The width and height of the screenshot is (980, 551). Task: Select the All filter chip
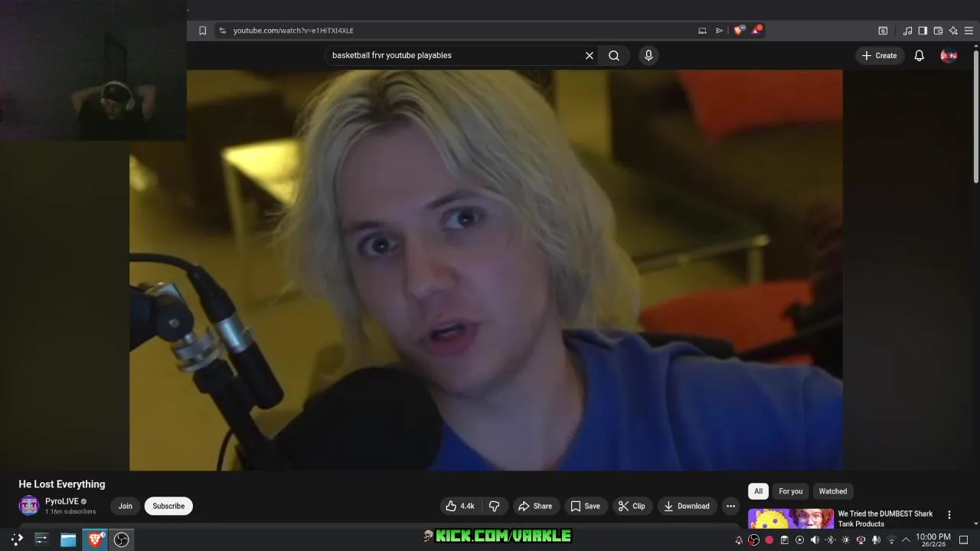click(x=758, y=491)
